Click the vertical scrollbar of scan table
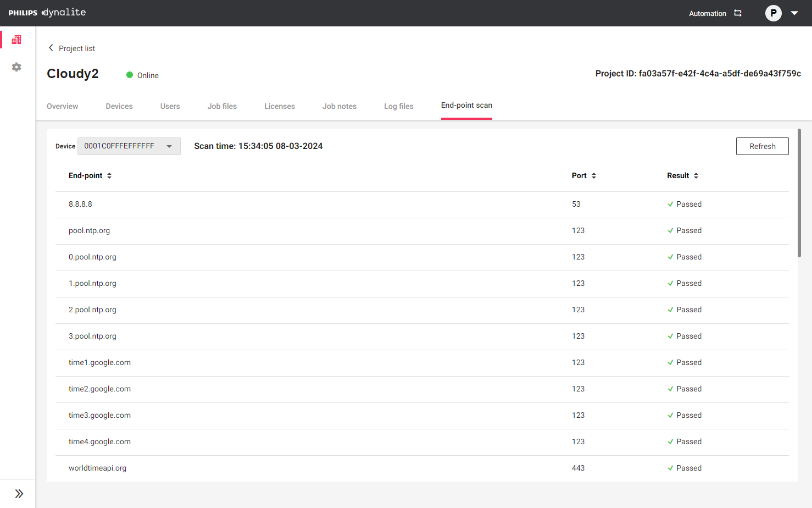Screen dimensions: 812x508 click(x=799, y=192)
